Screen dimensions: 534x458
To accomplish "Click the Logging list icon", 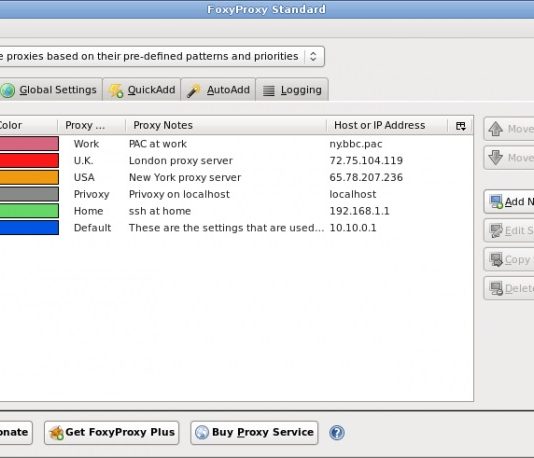I will point(269,91).
